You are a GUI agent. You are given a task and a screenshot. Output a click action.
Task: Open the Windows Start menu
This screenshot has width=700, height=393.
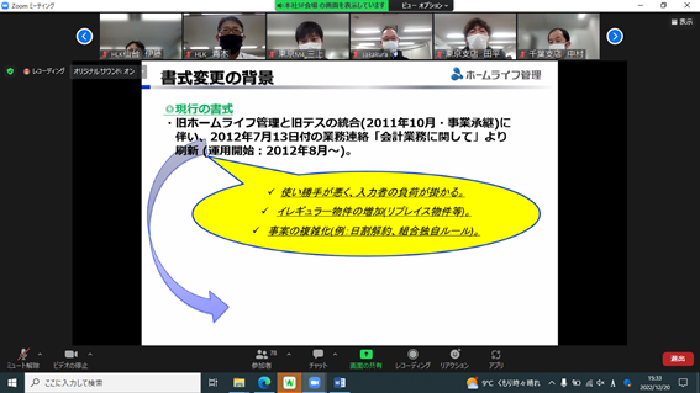[12, 383]
